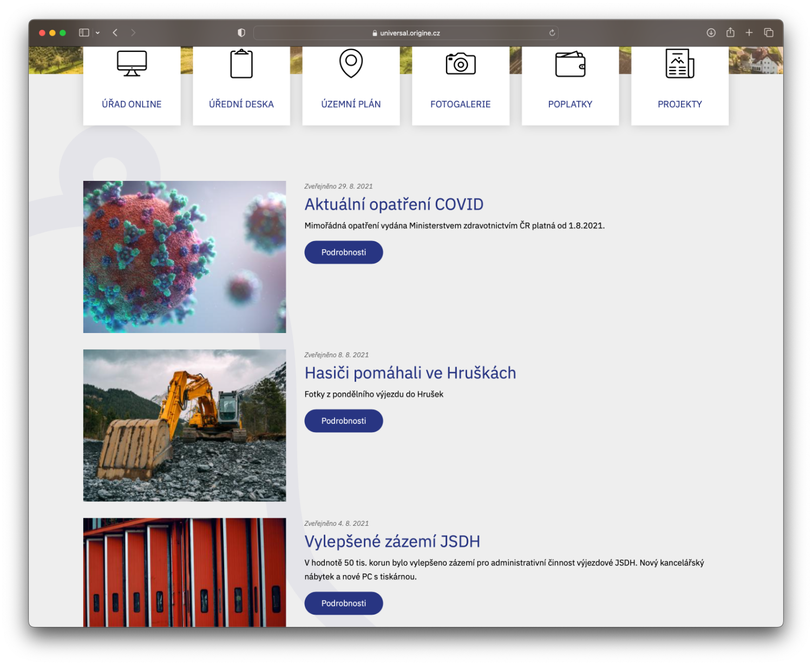Click Podrobnosti under Aktuální opatření COVID
This screenshot has width=812, height=665.
click(x=344, y=252)
